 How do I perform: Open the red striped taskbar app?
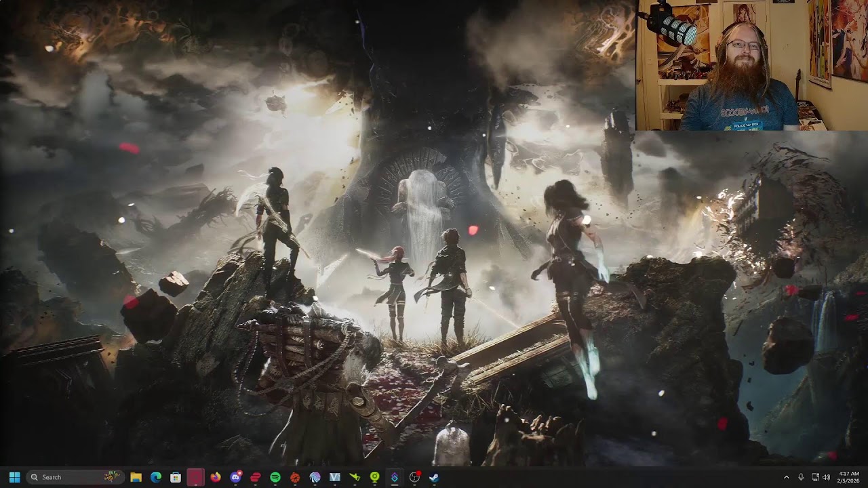(255, 477)
